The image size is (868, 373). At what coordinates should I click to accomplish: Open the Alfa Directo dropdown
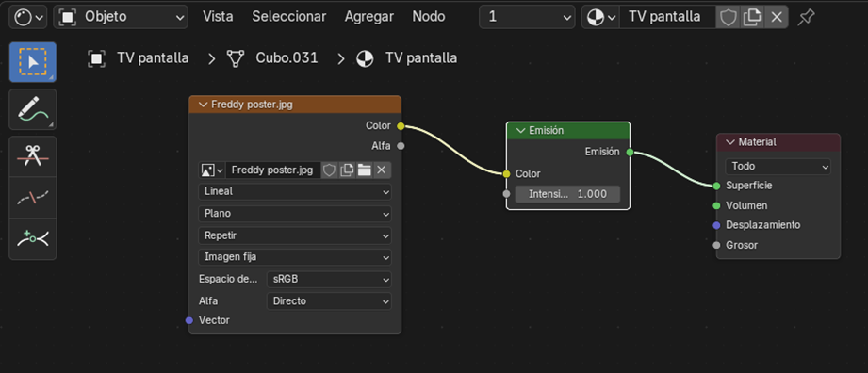pos(329,301)
